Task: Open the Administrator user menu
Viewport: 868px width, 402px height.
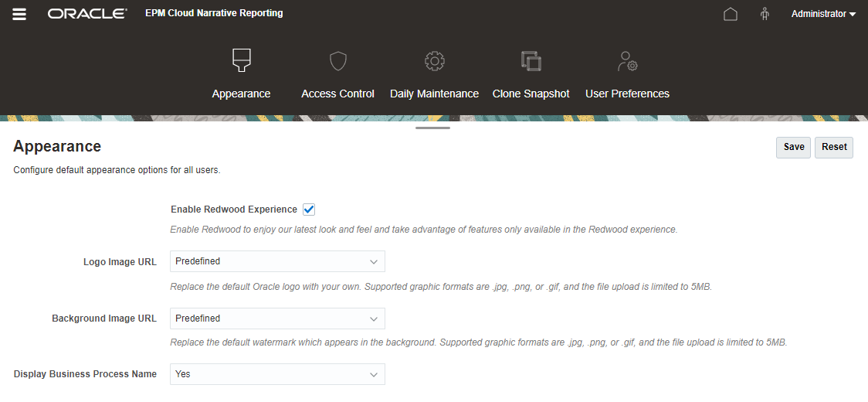Action: pyautogui.click(x=823, y=14)
